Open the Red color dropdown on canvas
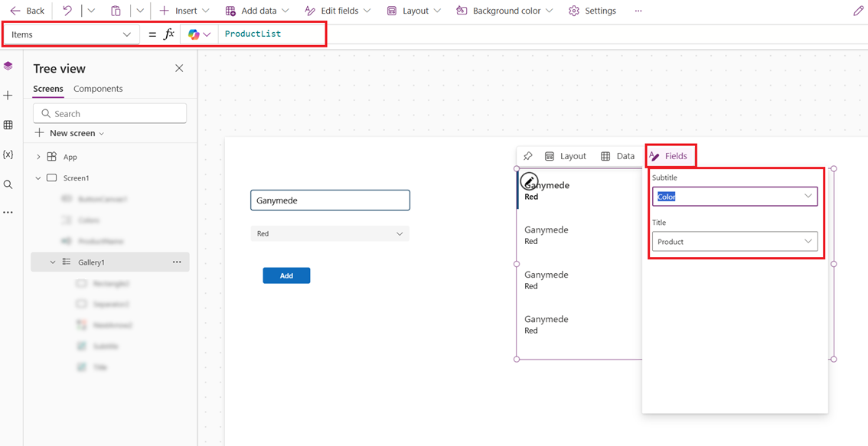The height and width of the screenshot is (446, 868). 330,233
